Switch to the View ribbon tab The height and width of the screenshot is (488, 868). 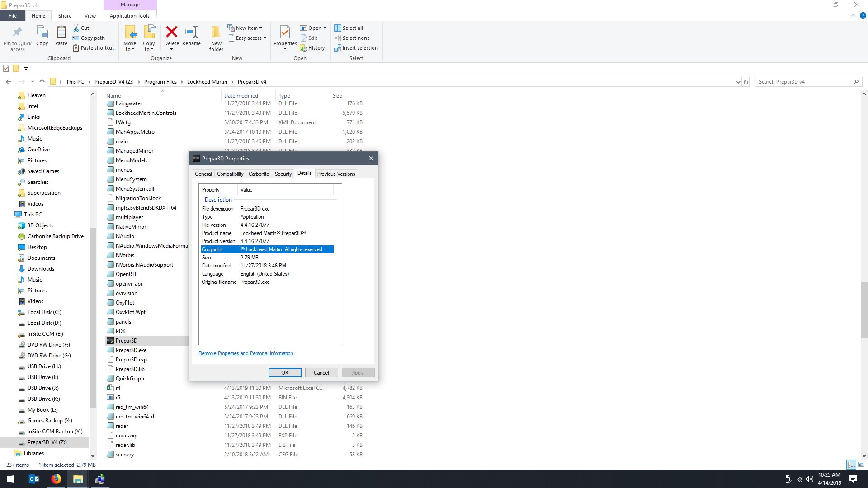point(90,16)
